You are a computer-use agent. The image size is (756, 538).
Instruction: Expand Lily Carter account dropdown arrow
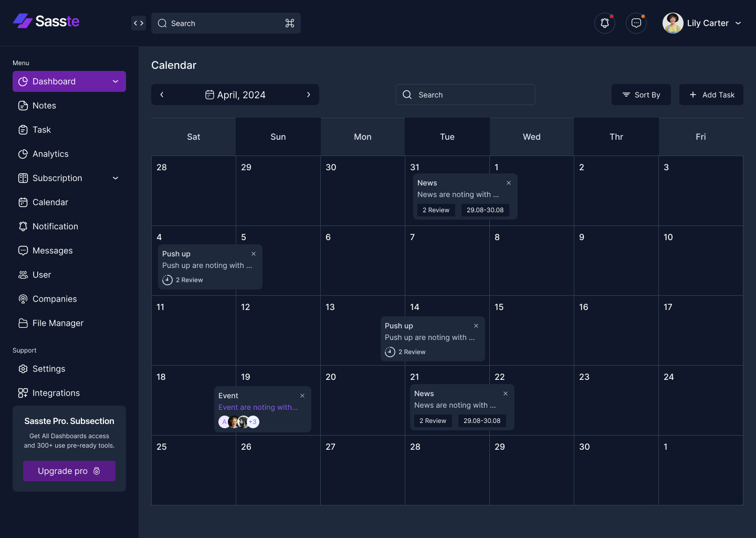click(738, 23)
